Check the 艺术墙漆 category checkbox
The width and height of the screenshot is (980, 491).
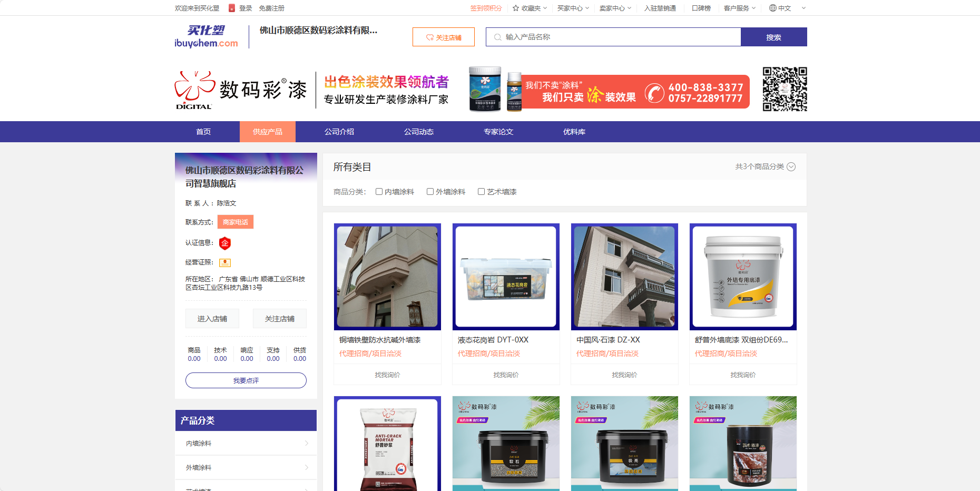[x=481, y=192]
